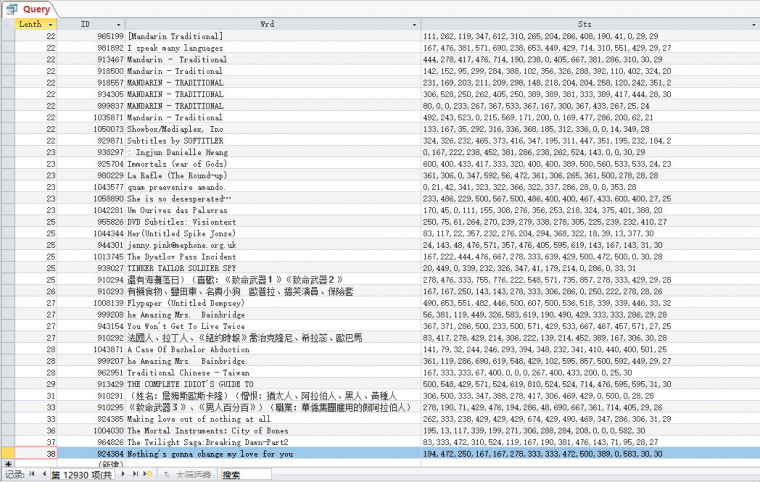
Task: Create a new blank record
Action: (x=148, y=474)
